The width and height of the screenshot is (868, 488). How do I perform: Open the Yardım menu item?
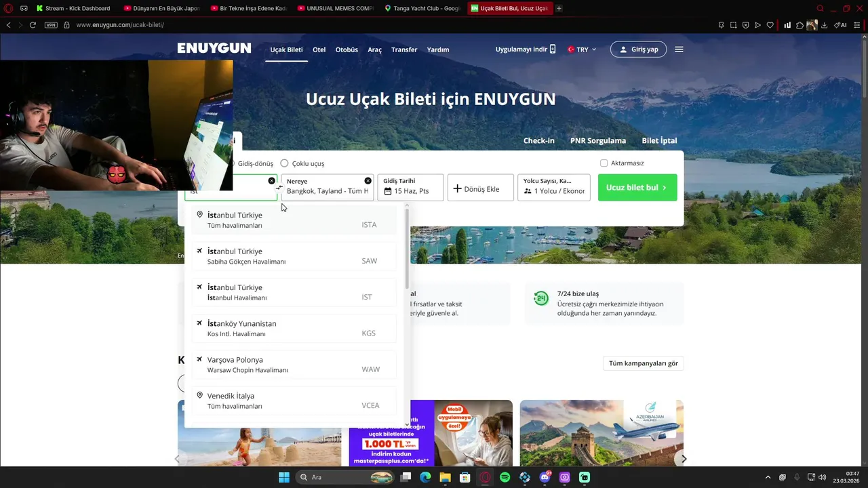(438, 49)
